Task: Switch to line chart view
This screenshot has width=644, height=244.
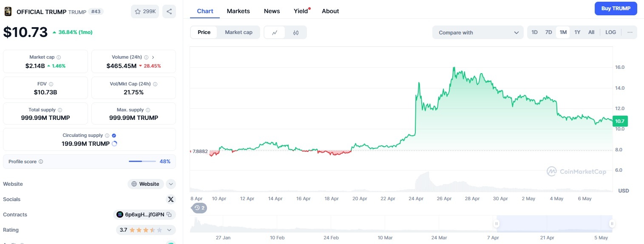Action: 275,32
